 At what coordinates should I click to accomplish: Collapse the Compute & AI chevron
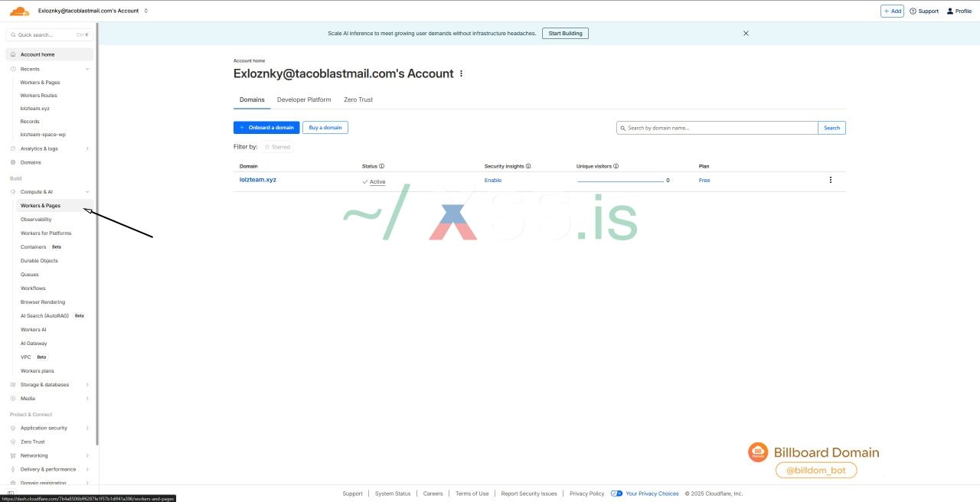(x=87, y=192)
